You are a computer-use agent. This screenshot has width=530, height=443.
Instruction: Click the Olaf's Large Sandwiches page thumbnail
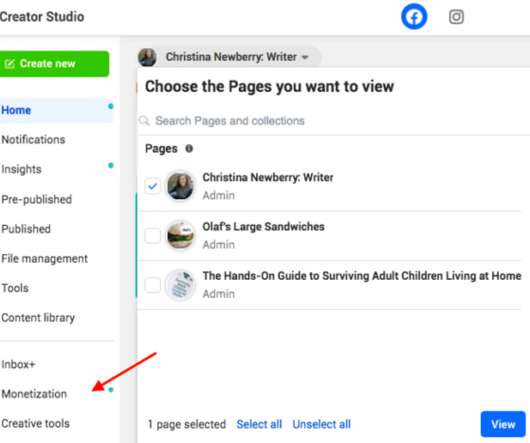[x=180, y=235]
